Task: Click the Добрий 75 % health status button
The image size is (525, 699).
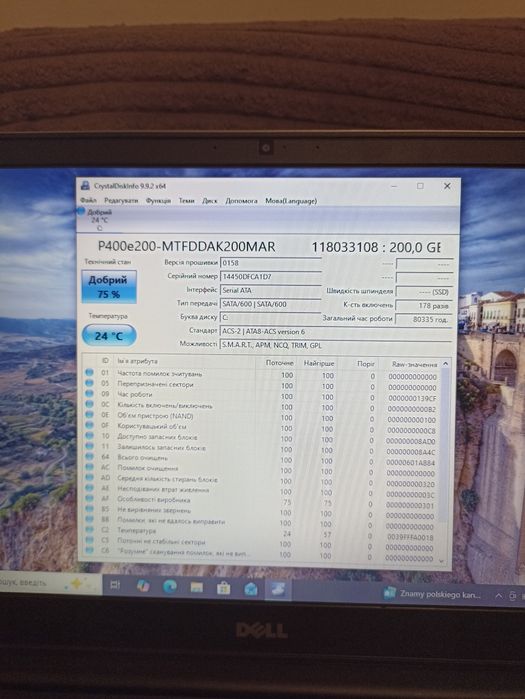Action: [109, 287]
